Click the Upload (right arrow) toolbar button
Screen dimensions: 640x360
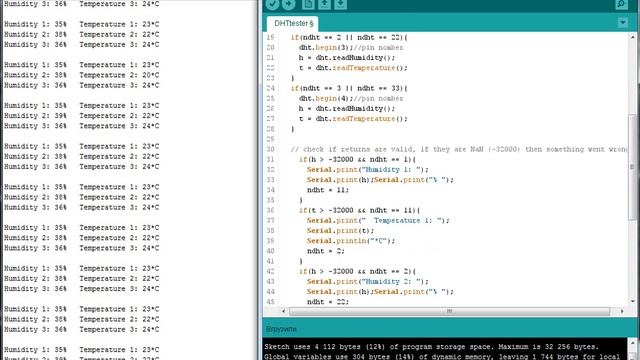pos(289,4)
